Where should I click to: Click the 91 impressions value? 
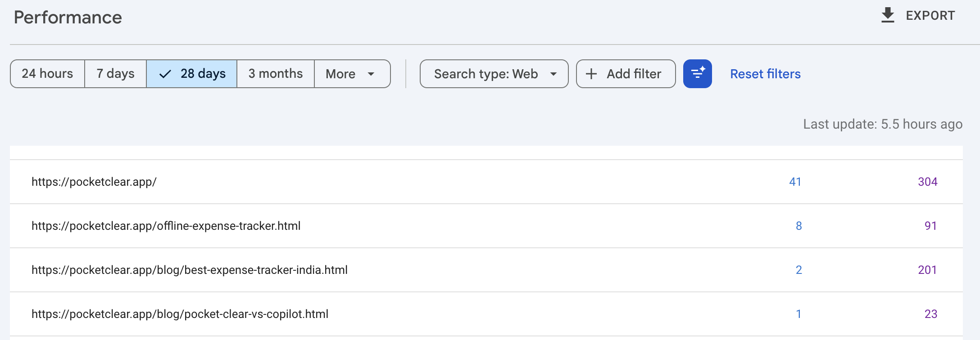(931, 226)
